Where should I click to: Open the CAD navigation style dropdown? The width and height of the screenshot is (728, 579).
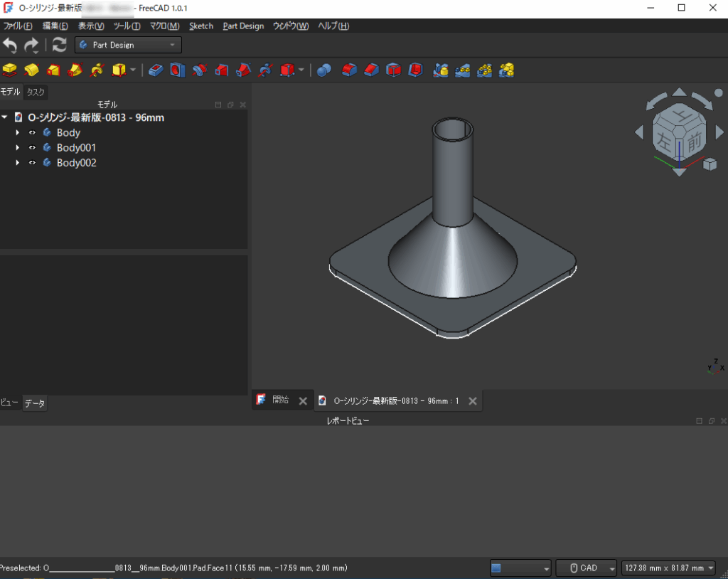click(587, 568)
